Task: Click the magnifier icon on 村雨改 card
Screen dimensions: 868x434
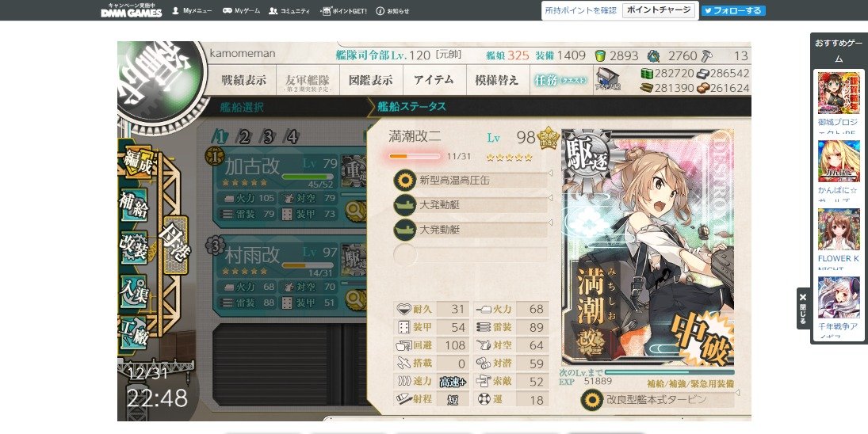Action: [x=354, y=300]
